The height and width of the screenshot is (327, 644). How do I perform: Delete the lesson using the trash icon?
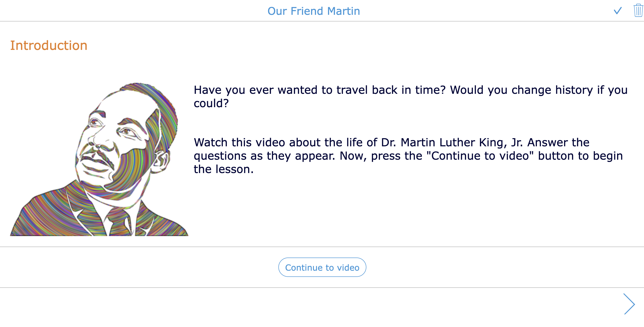pos(638,11)
